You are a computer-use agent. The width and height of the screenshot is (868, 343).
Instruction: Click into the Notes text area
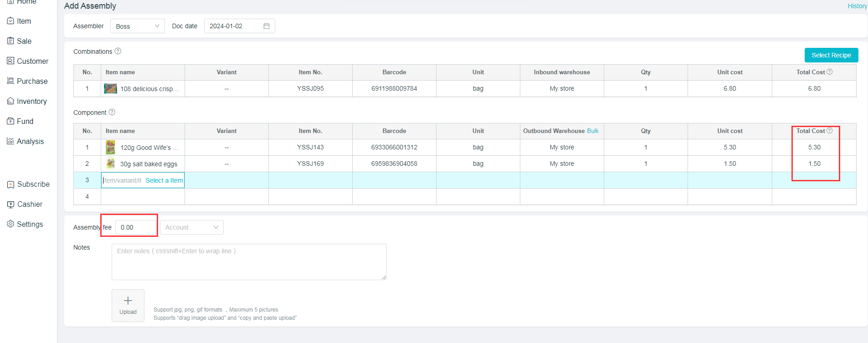(x=249, y=261)
